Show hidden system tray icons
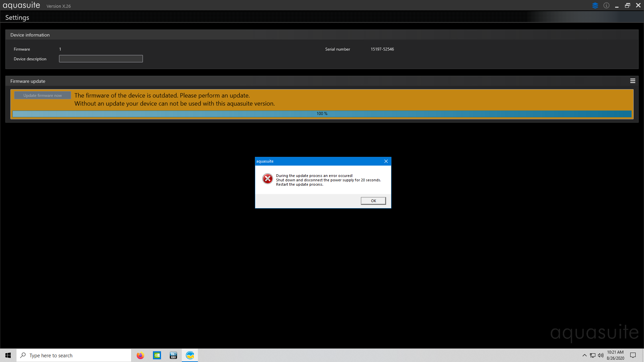 [x=584, y=355]
